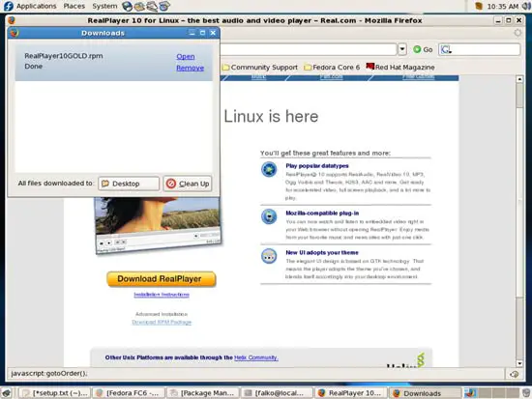Click the Mozilla-compatible plug-in heading link

coord(322,213)
